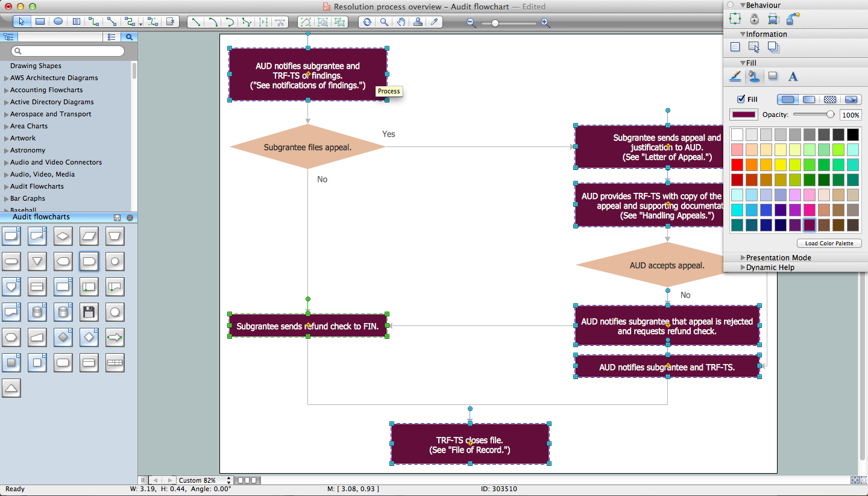
Task: Click the lock icon under Behaviour
Action: [x=754, y=19]
